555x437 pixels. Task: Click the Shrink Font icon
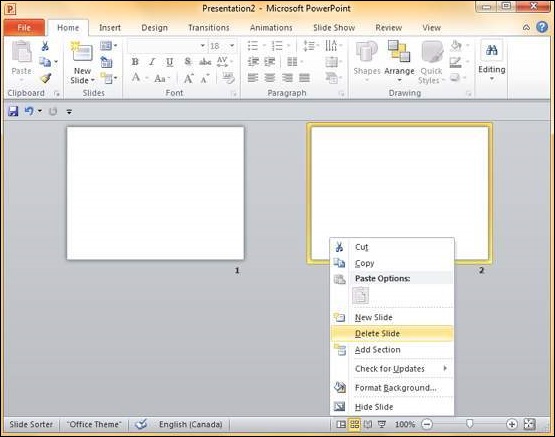[x=205, y=79]
